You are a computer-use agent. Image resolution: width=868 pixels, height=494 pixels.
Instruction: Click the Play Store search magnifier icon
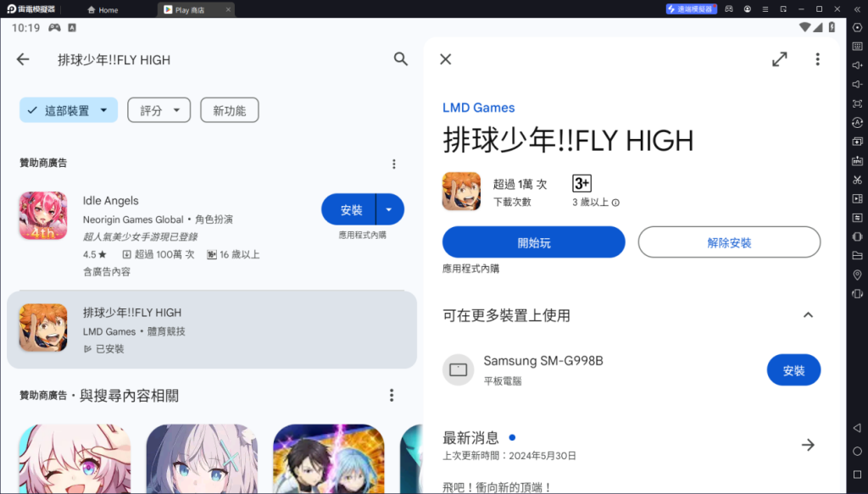pyautogui.click(x=401, y=58)
